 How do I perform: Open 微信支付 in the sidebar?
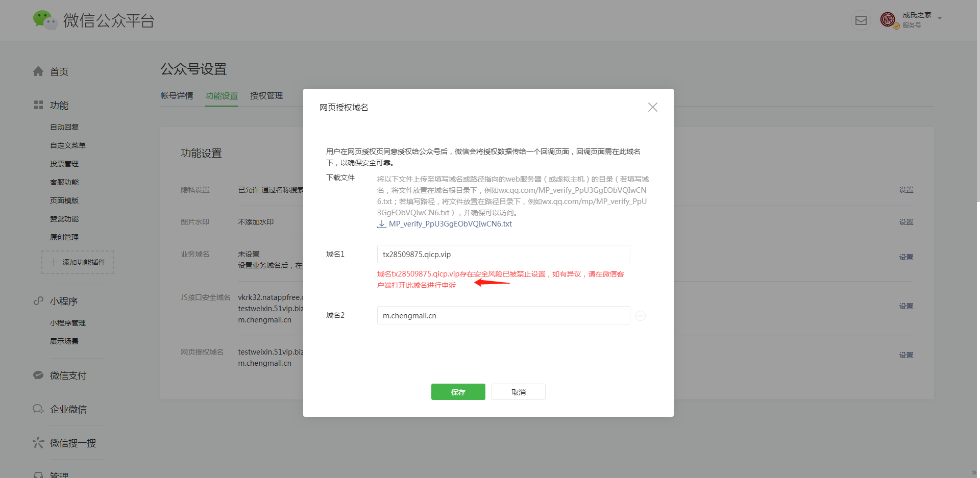[68, 376]
